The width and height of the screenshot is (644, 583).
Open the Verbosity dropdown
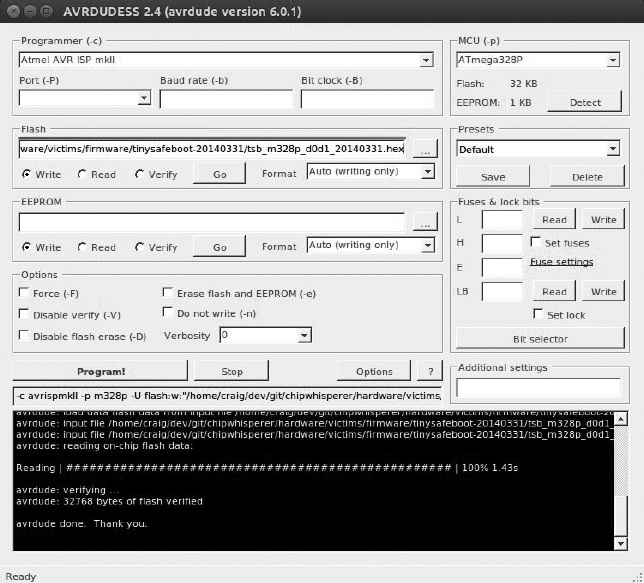click(304, 335)
